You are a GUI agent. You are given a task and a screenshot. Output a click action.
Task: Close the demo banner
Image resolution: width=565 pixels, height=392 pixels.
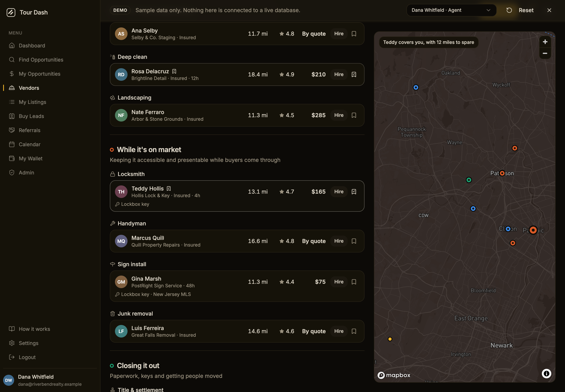(549, 10)
